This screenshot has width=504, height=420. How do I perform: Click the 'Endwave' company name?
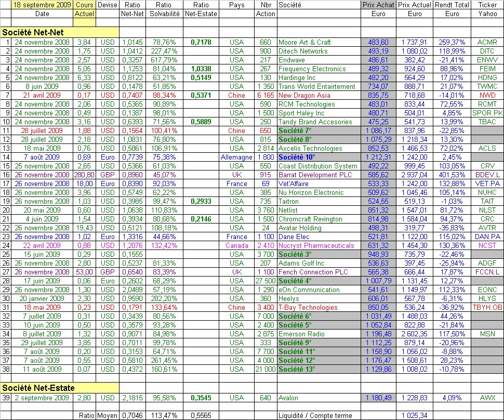[319, 60]
